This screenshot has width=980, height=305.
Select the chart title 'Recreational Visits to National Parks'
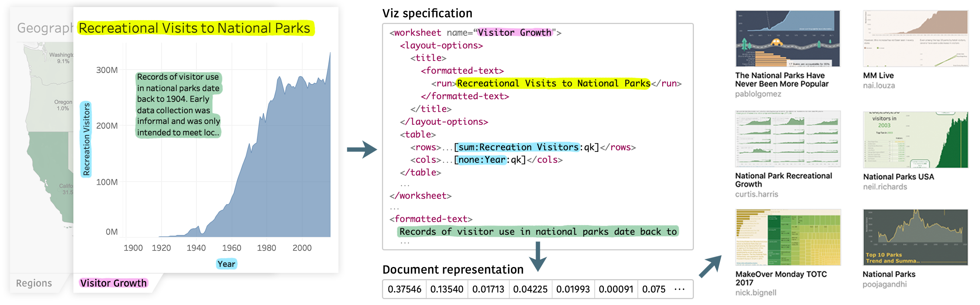[x=195, y=28]
